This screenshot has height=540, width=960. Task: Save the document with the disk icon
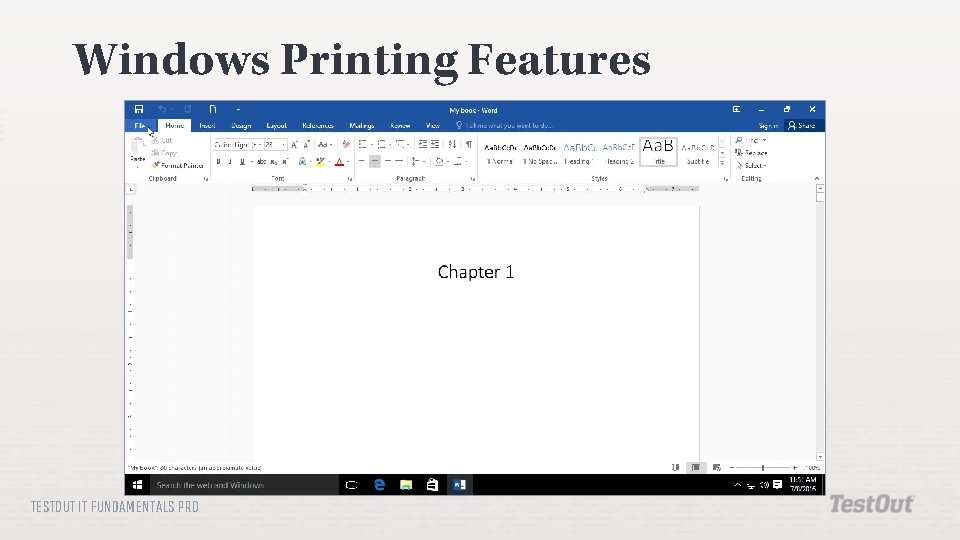click(x=139, y=109)
